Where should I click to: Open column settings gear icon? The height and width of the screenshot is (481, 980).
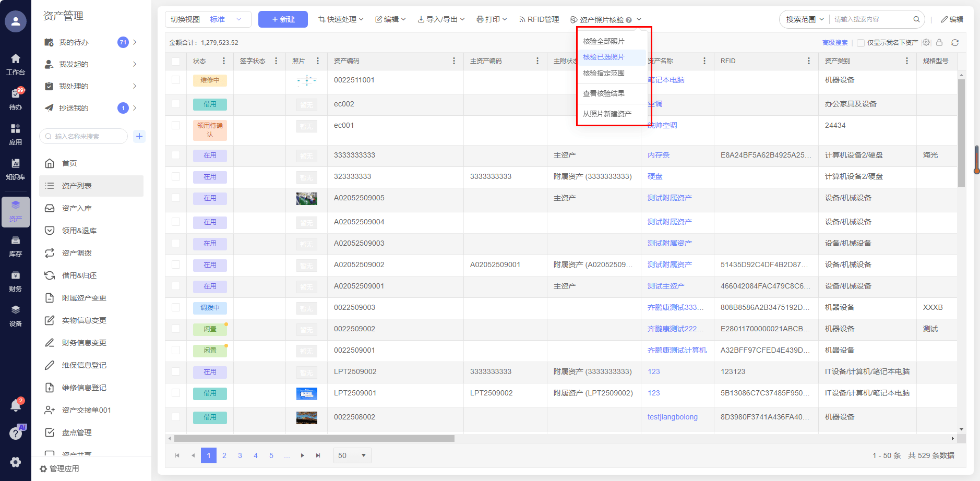tap(926, 43)
